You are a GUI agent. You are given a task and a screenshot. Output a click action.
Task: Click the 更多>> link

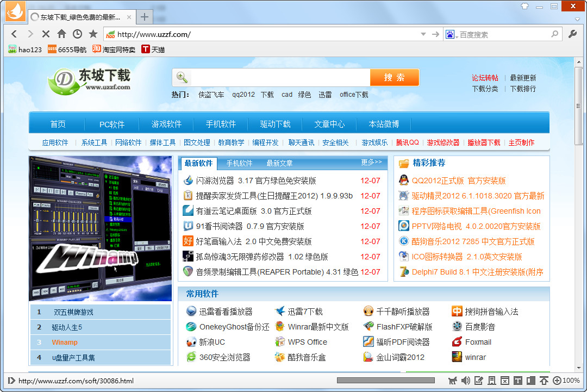click(x=371, y=162)
